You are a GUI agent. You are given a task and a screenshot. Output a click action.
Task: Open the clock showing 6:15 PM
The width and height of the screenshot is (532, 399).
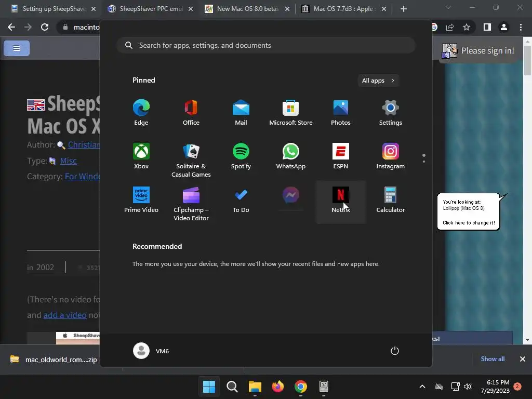pos(495,387)
